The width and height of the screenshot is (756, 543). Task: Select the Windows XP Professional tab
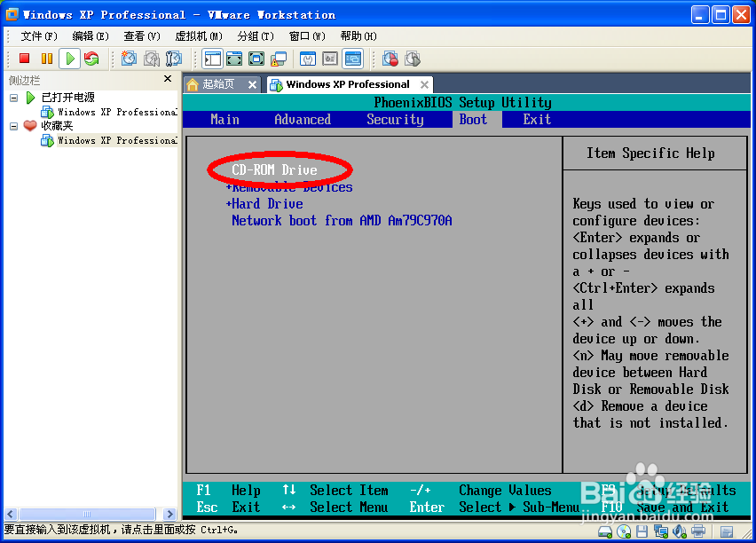point(348,84)
